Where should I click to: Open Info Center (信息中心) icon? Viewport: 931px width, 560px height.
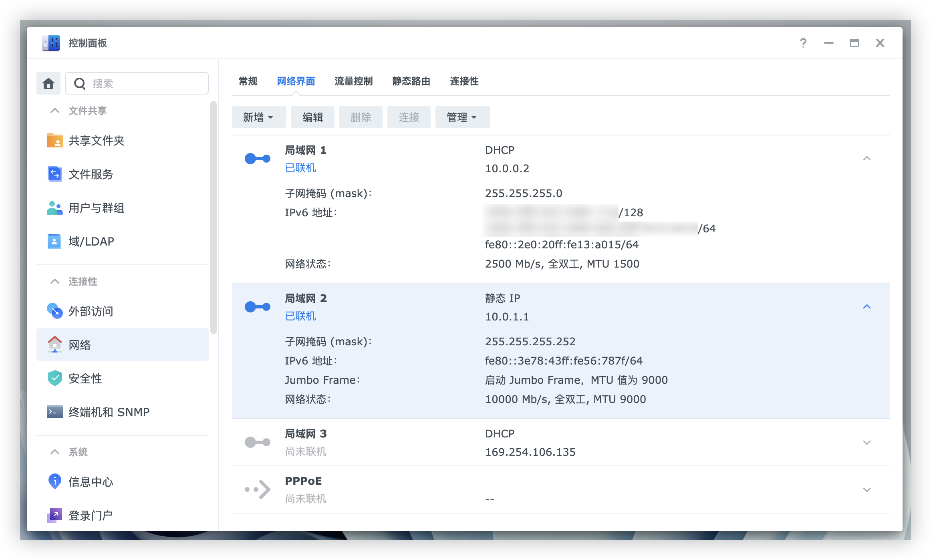[54, 482]
